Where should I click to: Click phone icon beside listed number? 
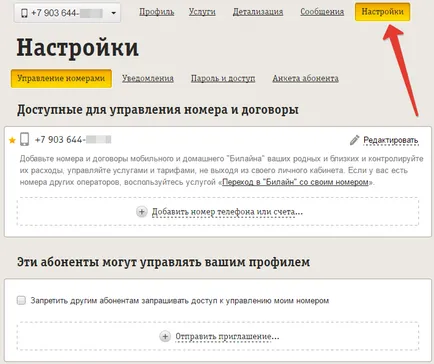coord(24,139)
